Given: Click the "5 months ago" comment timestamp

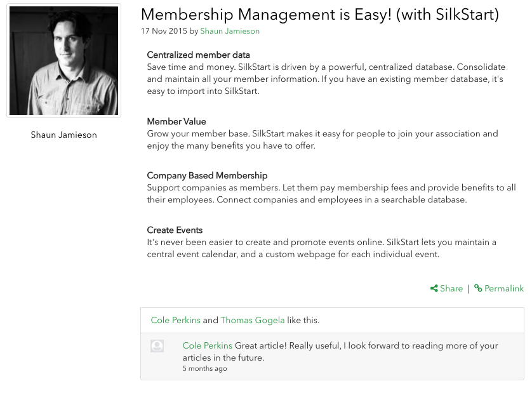Looking at the screenshot, I should coord(204,368).
